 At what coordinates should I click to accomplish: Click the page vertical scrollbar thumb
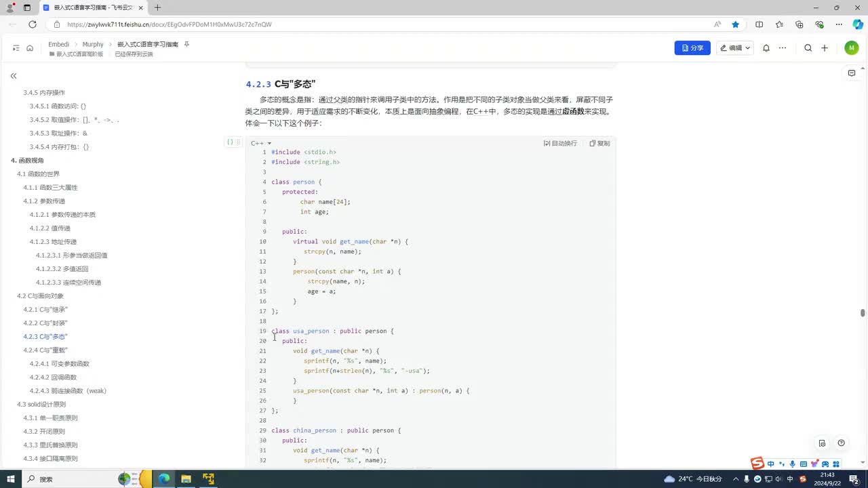pyautogui.click(x=863, y=312)
